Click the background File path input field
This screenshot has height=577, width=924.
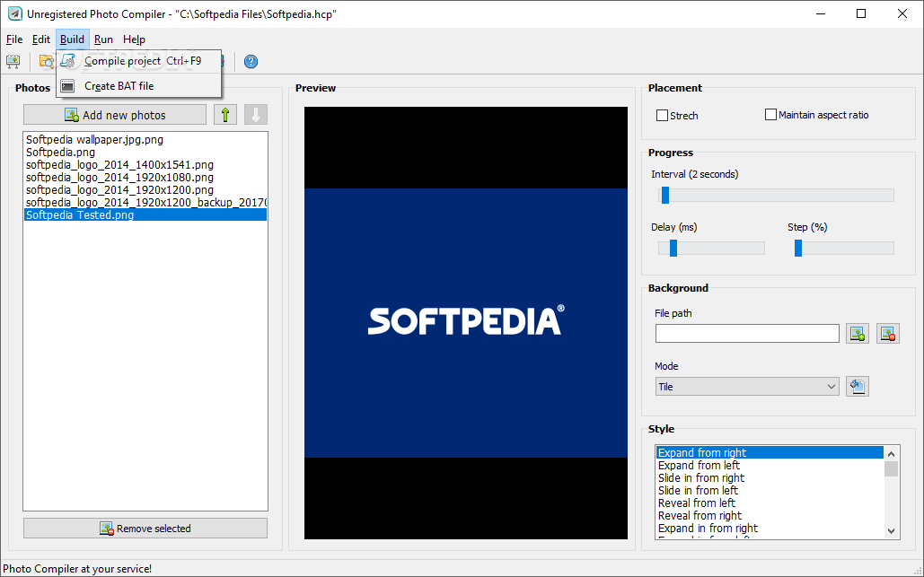click(x=747, y=333)
